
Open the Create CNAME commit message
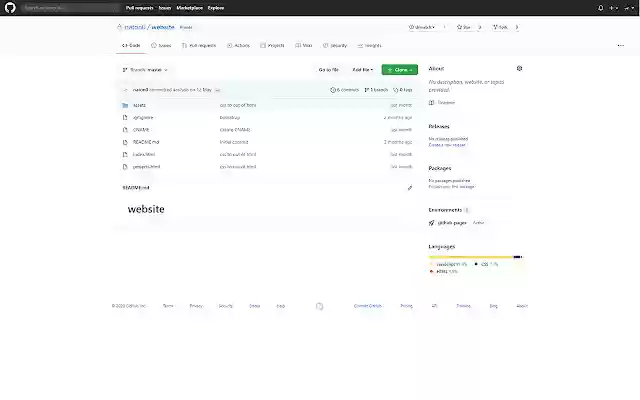click(235, 130)
